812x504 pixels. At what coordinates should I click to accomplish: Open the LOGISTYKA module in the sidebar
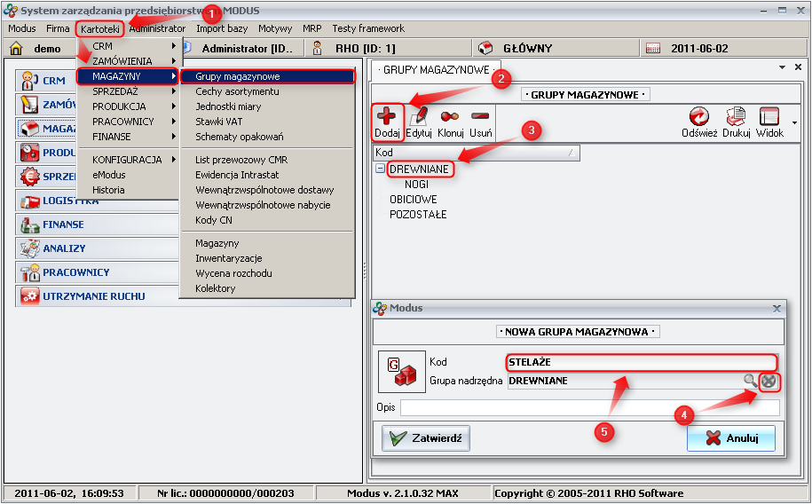click(x=96, y=201)
